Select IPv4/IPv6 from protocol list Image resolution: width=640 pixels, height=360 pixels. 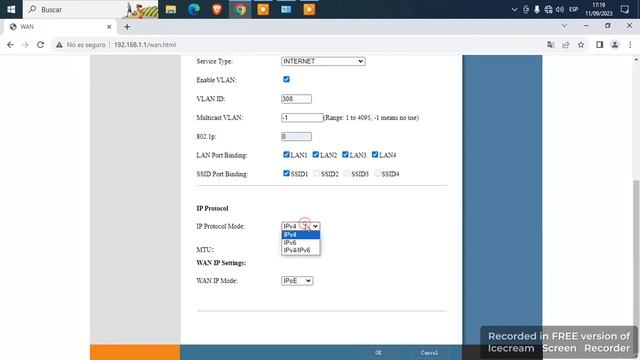(x=300, y=250)
